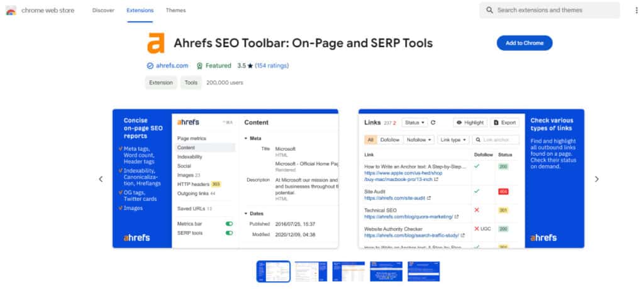Screen dimensions: 644x289
Task: Click the orange Ahrefs extension logo
Action: pyautogui.click(x=156, y=43)
